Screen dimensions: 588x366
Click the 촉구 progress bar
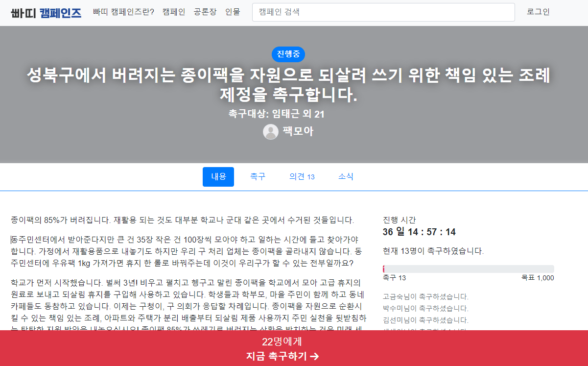pos(468,269)
